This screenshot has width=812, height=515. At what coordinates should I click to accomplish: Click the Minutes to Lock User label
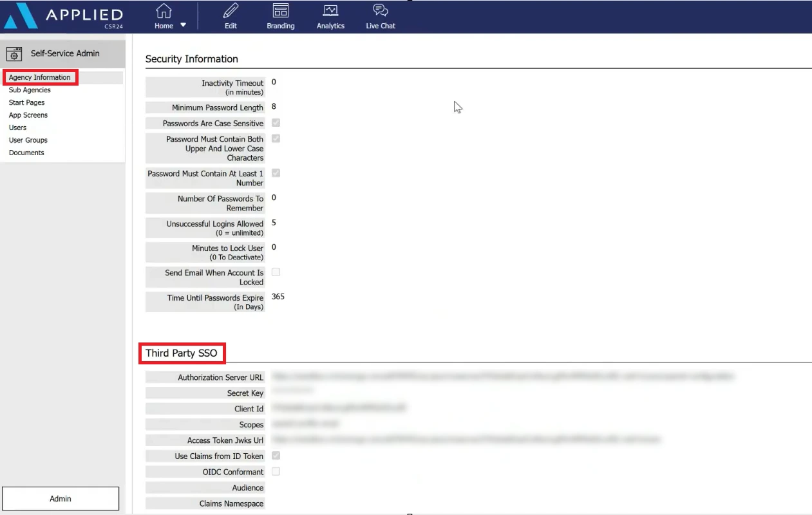[227, 252]
